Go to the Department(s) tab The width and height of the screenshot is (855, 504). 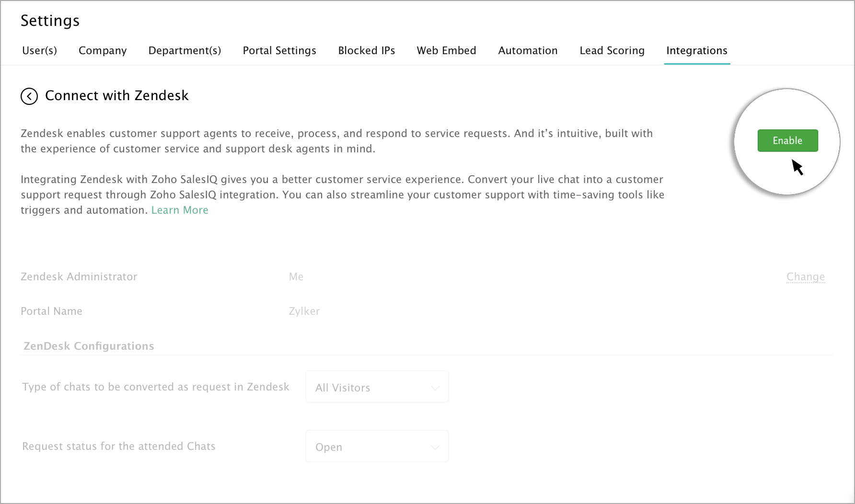(185, 50)
